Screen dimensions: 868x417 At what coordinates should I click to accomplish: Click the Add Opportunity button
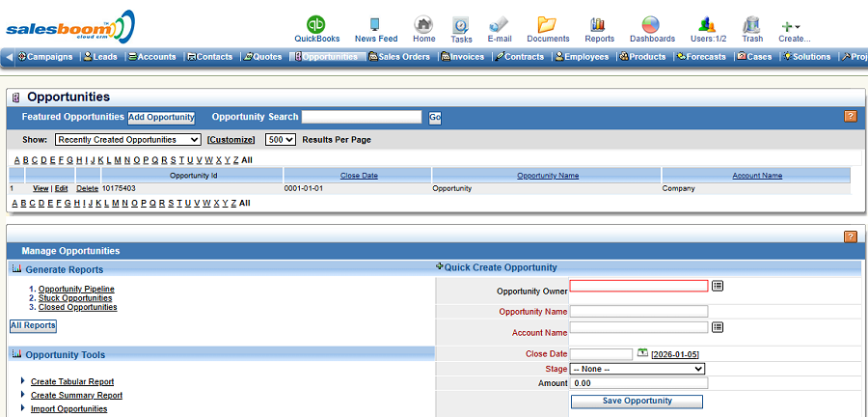click(x=161, y=117)
